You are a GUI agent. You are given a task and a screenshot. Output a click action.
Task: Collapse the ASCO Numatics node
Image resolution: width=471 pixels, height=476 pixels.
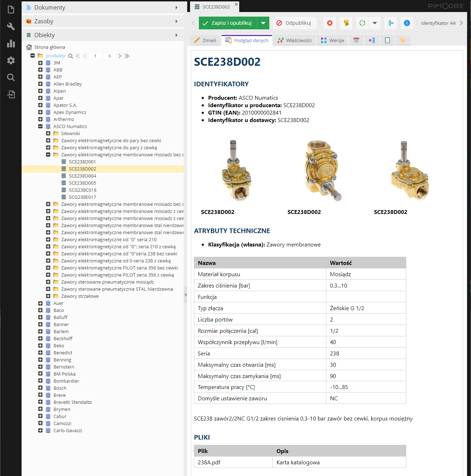[x=40, y=126]
